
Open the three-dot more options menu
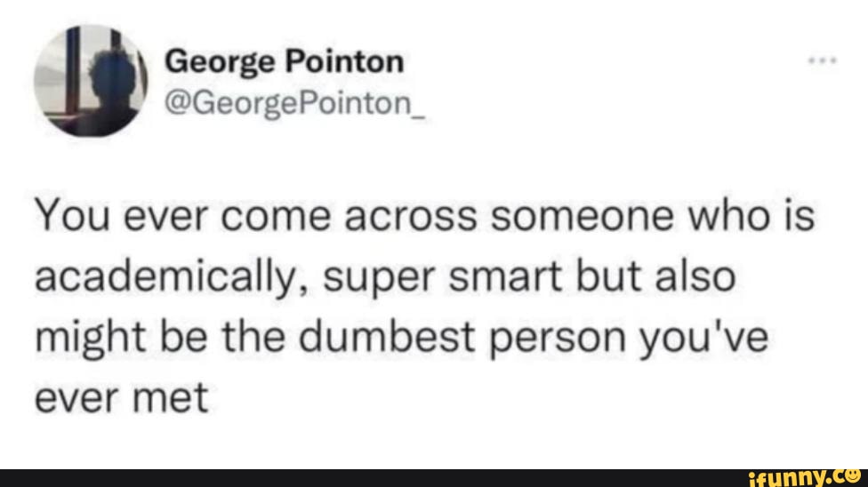click(x=822, y=60)
